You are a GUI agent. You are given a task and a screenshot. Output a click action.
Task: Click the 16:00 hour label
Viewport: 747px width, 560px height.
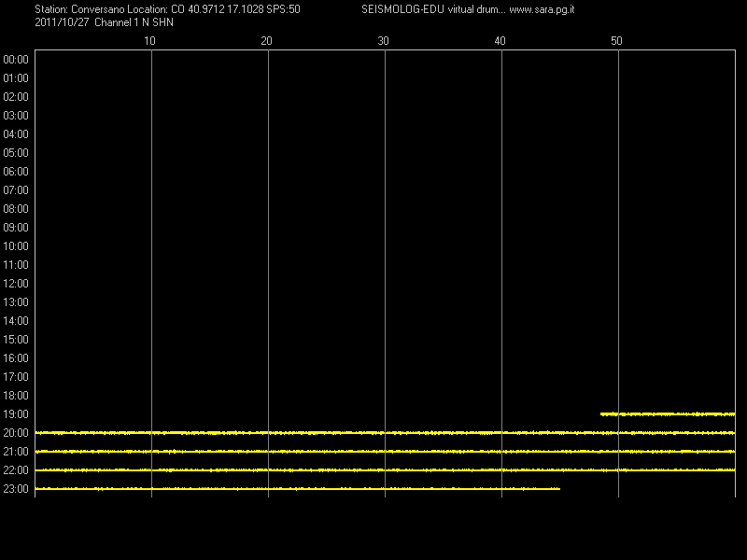[16, 358]
